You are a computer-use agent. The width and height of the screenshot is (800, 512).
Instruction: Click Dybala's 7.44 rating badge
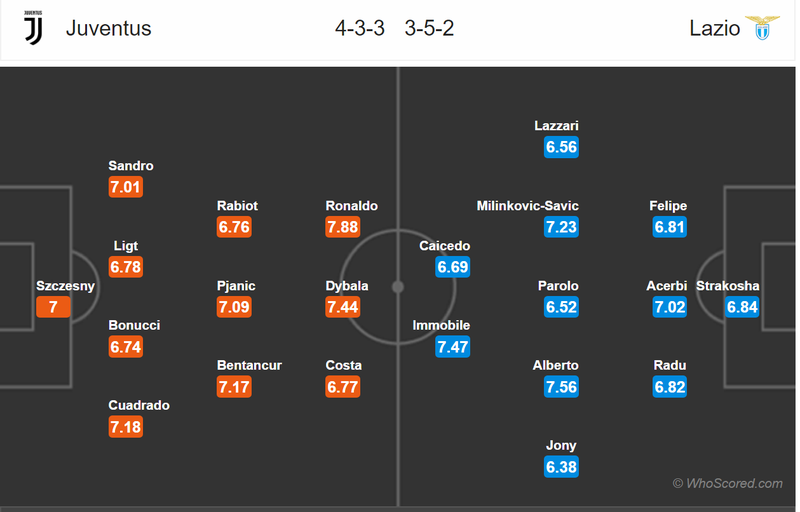pos(343,307)
